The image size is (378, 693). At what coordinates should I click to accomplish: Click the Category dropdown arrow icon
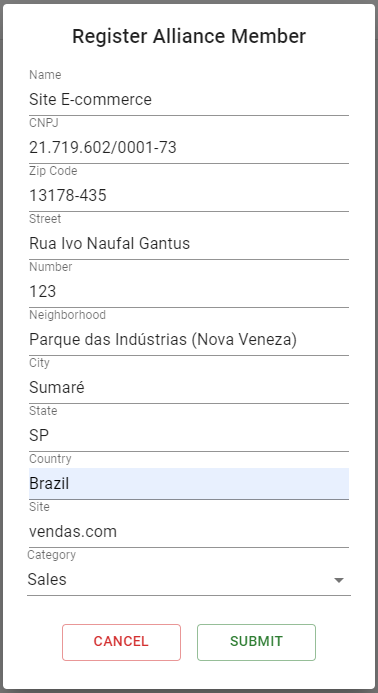pyautogui.click(x=339, y=580)
